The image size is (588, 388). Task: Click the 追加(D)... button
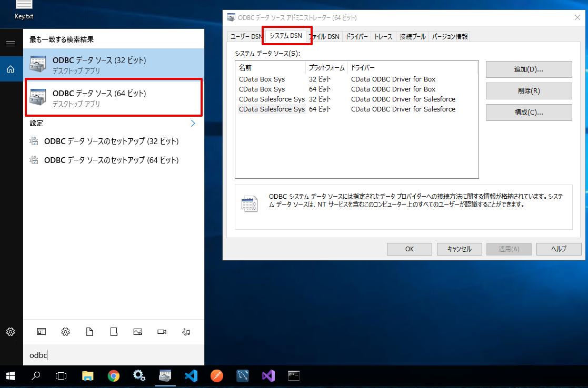[529, 69]
